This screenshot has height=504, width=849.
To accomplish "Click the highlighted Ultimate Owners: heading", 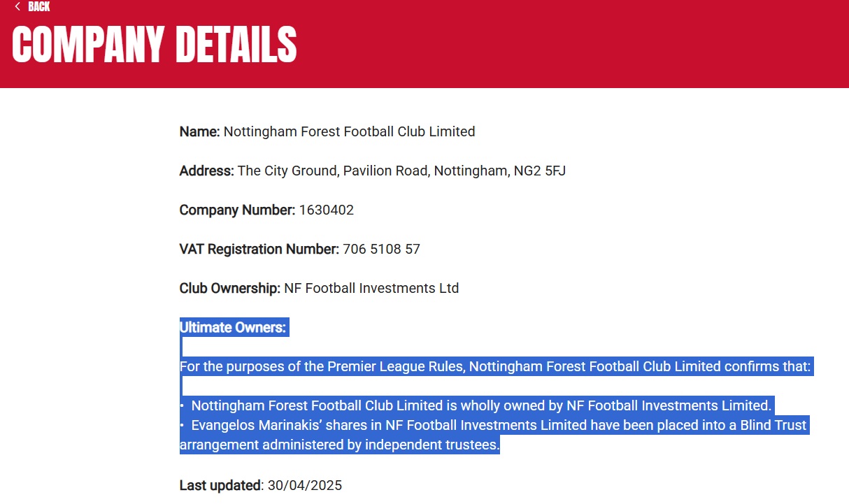I will pos(233,327).
